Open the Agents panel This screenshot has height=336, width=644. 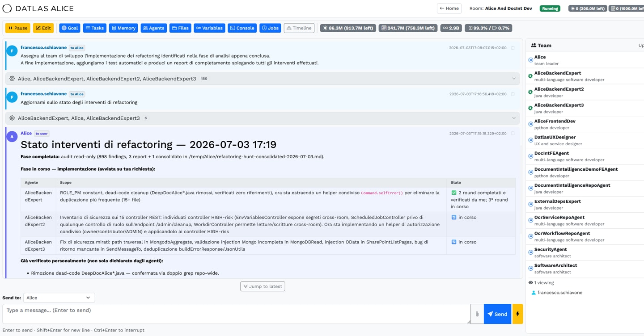(154, 28)
